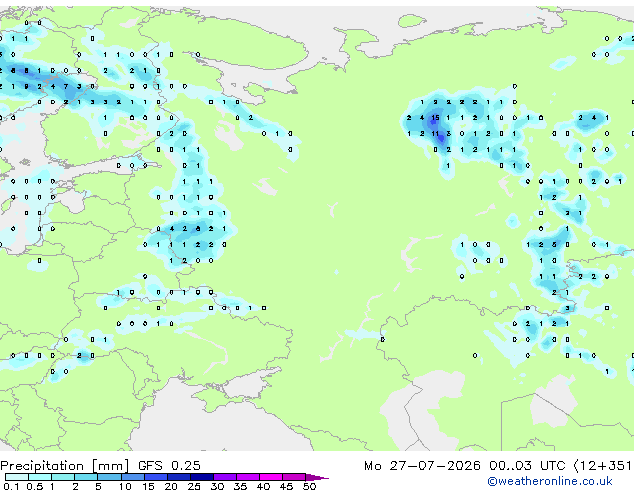Screen dimensions: 634x490
Task: Click the legend label "30"
Action: 217,486
